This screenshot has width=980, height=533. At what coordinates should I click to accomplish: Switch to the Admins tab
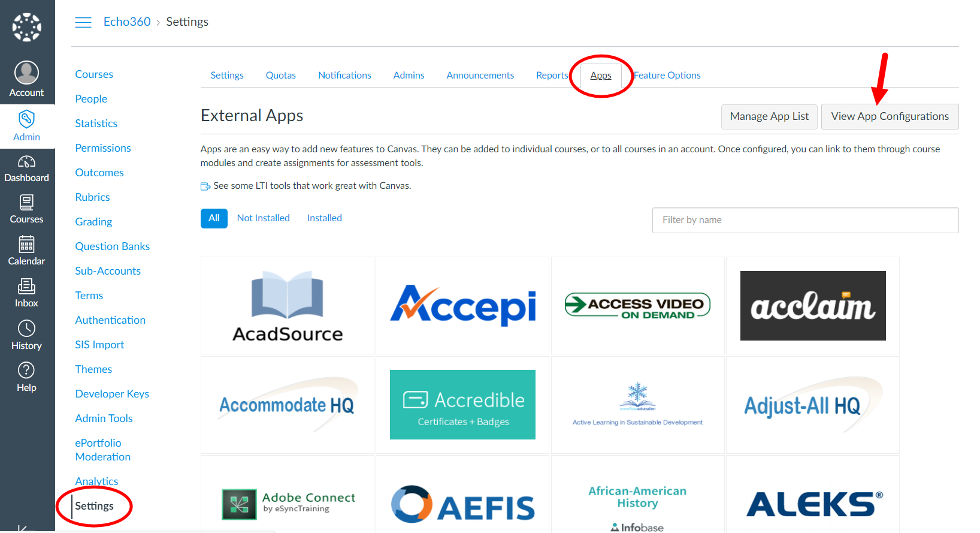click(409, 76)
